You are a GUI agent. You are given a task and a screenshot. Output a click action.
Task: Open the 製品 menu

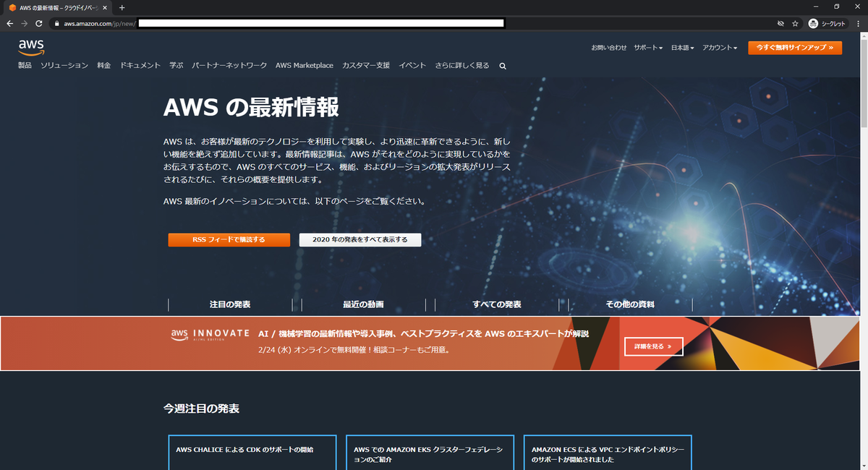tap(25, 65)
